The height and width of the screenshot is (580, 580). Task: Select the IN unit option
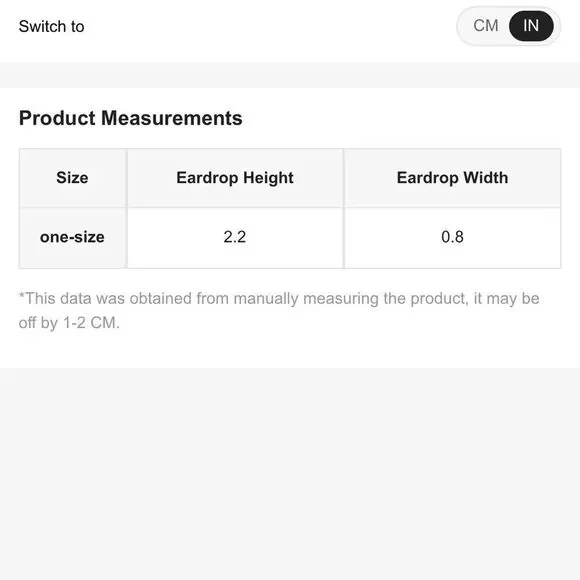coord(531,26)
